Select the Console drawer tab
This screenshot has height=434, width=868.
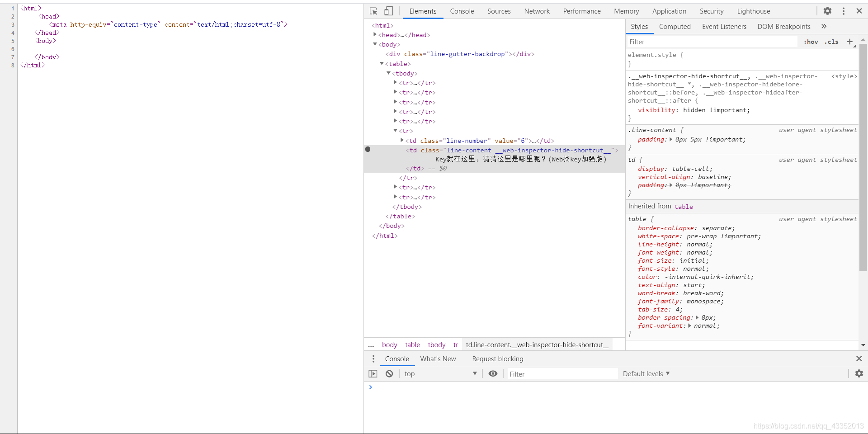397,359
